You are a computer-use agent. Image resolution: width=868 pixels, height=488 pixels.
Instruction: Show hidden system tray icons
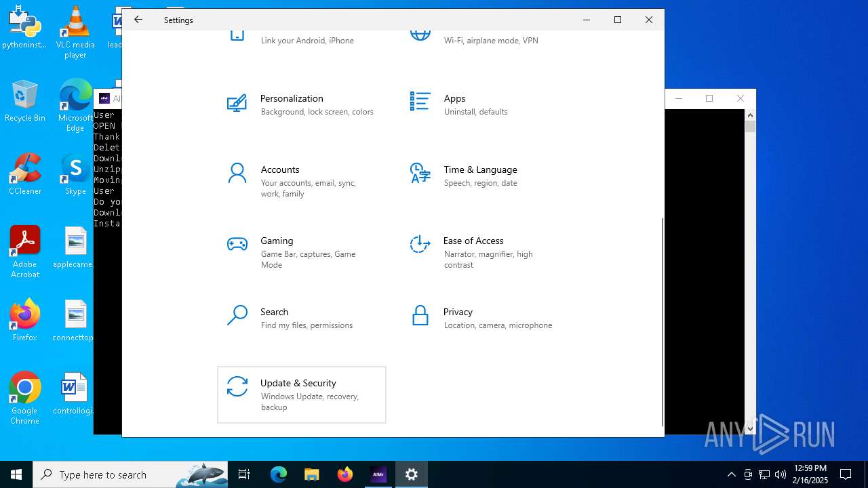(x=731, y=474)
